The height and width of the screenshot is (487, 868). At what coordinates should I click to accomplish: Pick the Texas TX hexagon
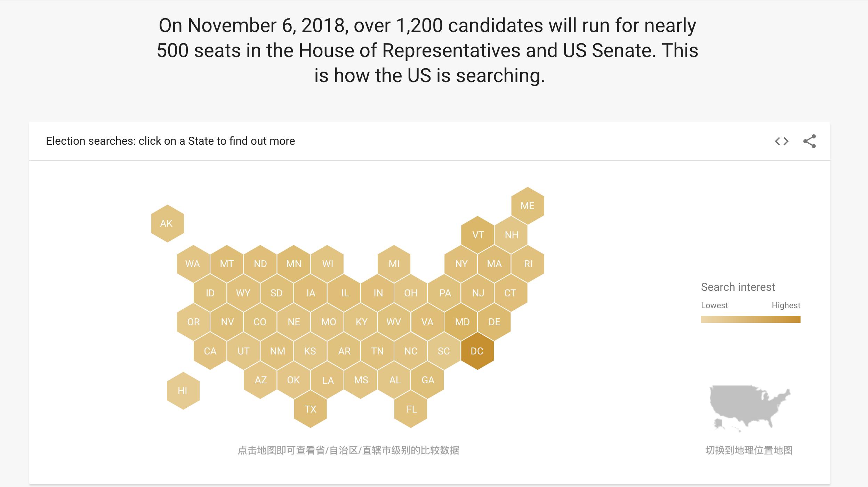click(x=311, y=409)
